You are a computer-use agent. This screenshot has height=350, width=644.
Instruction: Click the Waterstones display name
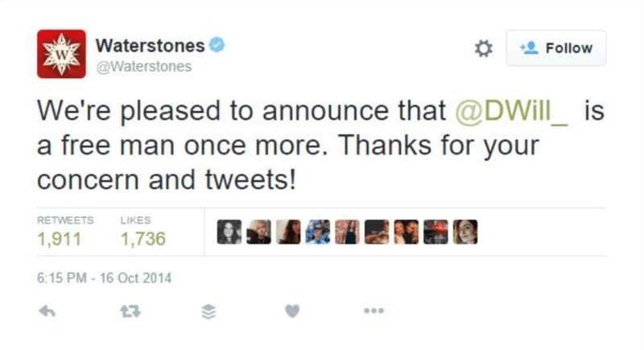150,45
